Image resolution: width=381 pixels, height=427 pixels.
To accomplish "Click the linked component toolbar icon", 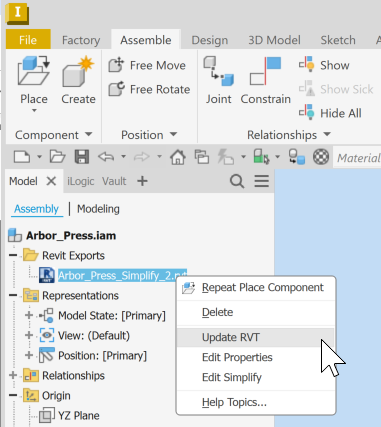I will pos(297,157).
